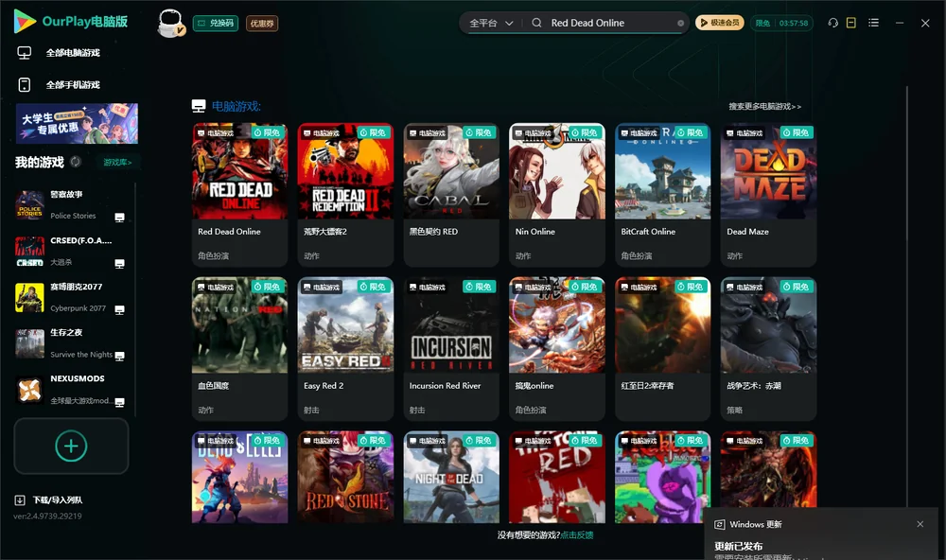Open the hamburger list menu icon
The height and width of the screenshot is (560, 946).
873,23
